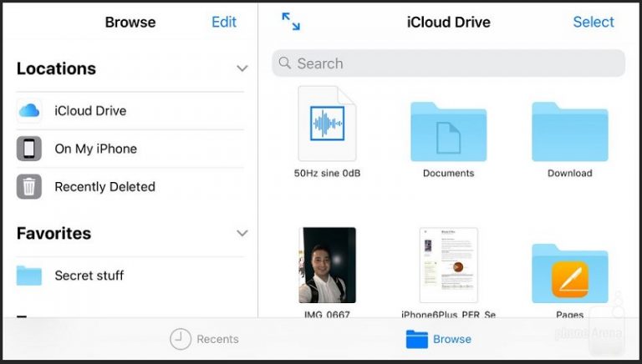642x364 pixels.
Task: Switch to the Browse tab
Action: pos(439,339)
